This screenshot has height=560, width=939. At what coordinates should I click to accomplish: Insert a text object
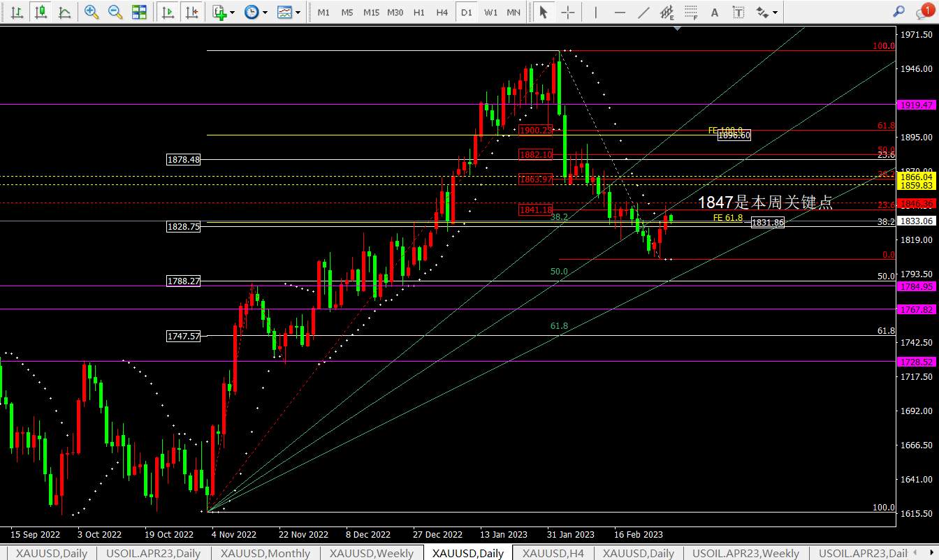(x=715, y=12)
